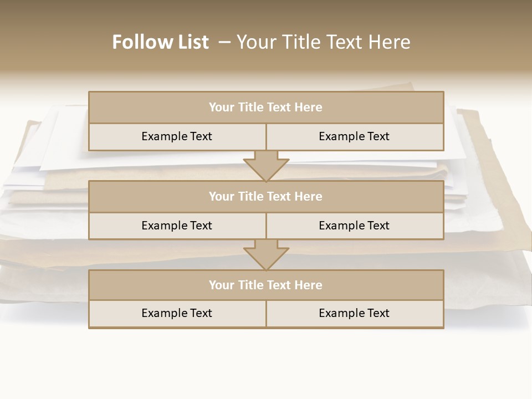Click the dash in the slide title
This screenshot has width=532, height=399.
click(224, 42)
